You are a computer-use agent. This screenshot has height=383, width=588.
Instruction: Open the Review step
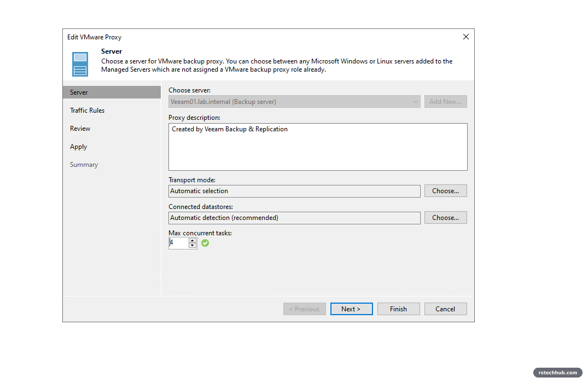(80, 128)
